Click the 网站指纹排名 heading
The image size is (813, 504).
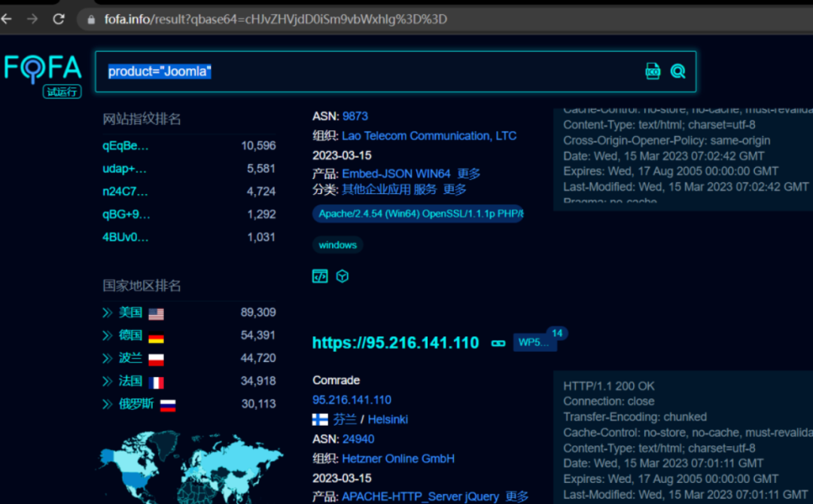pyautogui.click(x=142, y=119)
